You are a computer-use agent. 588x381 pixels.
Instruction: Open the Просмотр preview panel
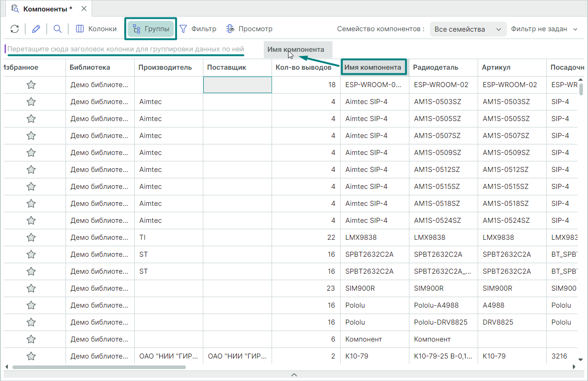(x=249, y=29)
